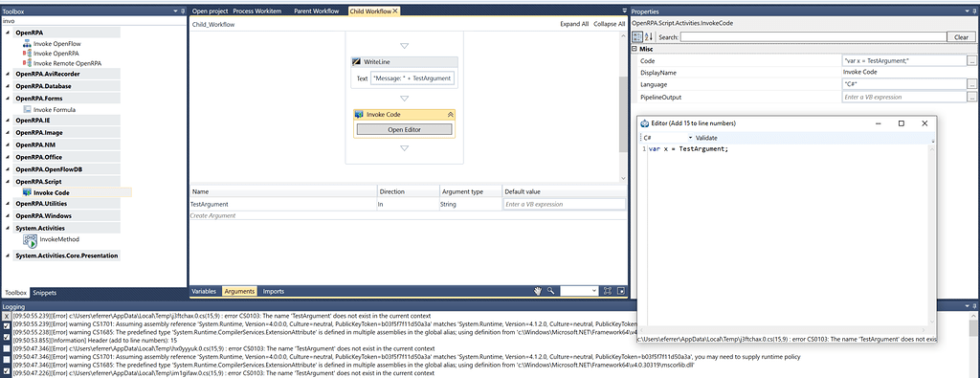Click Expand All in the designer

pyautogui.click(x=574, y=24)
